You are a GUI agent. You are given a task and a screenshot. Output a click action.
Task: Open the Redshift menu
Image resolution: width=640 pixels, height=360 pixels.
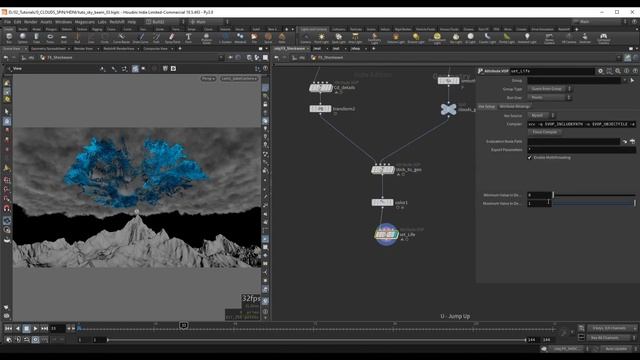(117, 22)
